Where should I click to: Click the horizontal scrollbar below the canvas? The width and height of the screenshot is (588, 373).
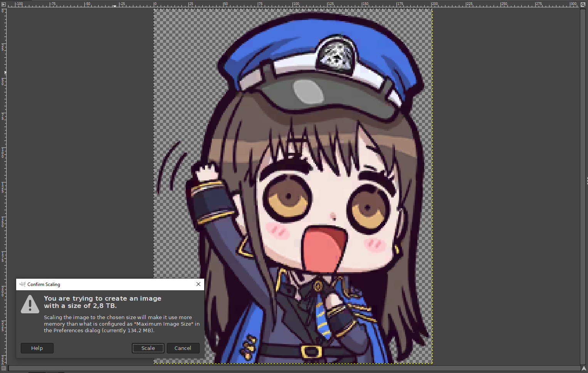click(294, 368)
